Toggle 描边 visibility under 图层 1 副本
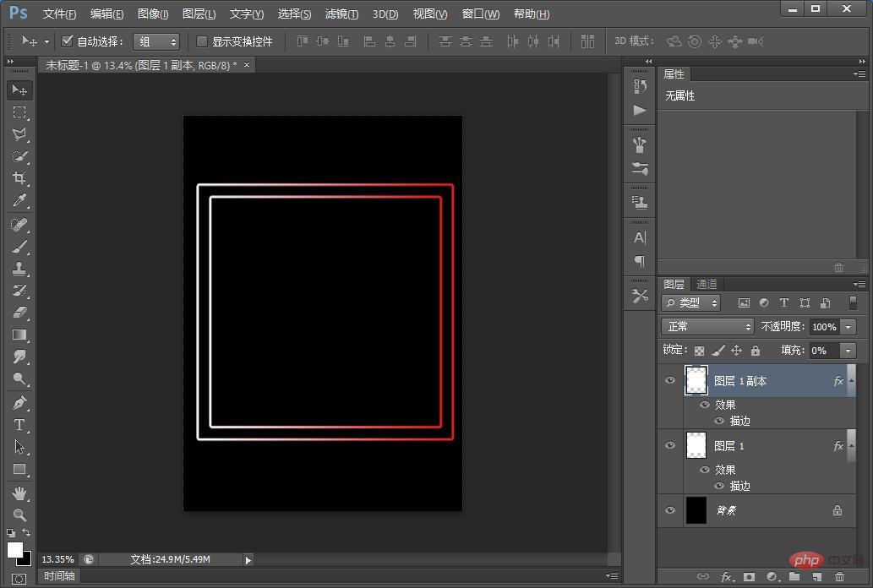This screenshot has height=588, width=873. point(719,421)
